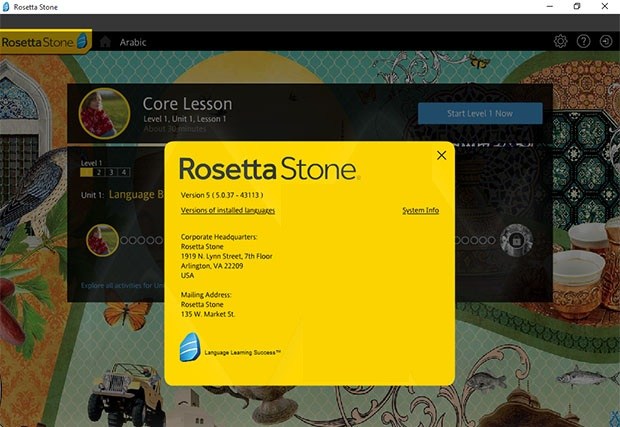Open the lesson thumbnail in unit path

(x=102, y=240)
